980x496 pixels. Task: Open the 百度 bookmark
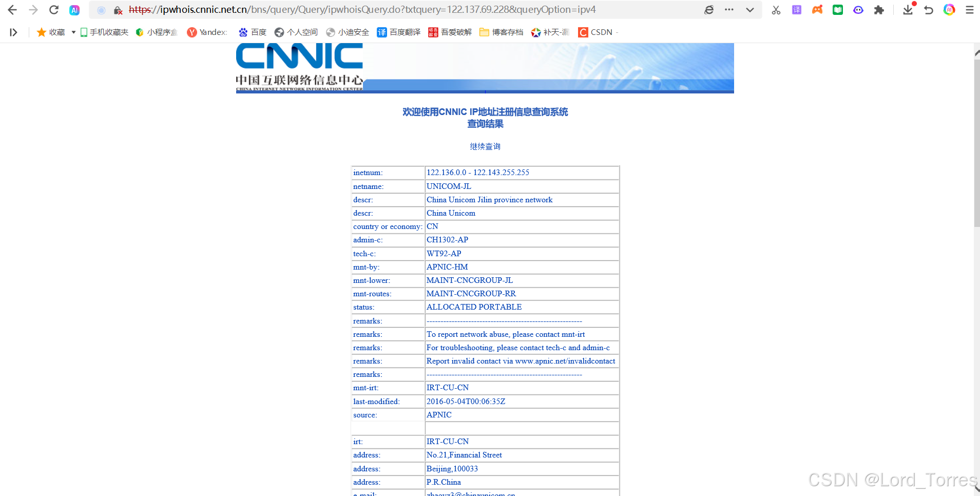pos(253,32)
